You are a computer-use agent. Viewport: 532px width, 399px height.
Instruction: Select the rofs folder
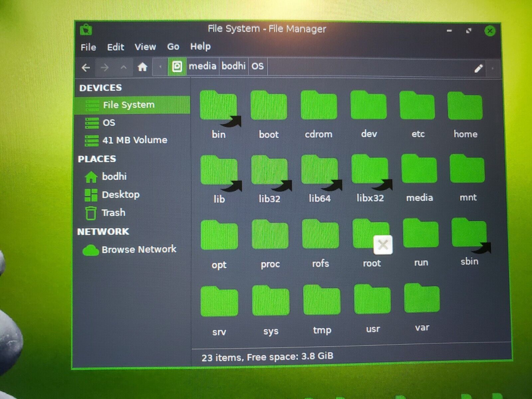321,234
